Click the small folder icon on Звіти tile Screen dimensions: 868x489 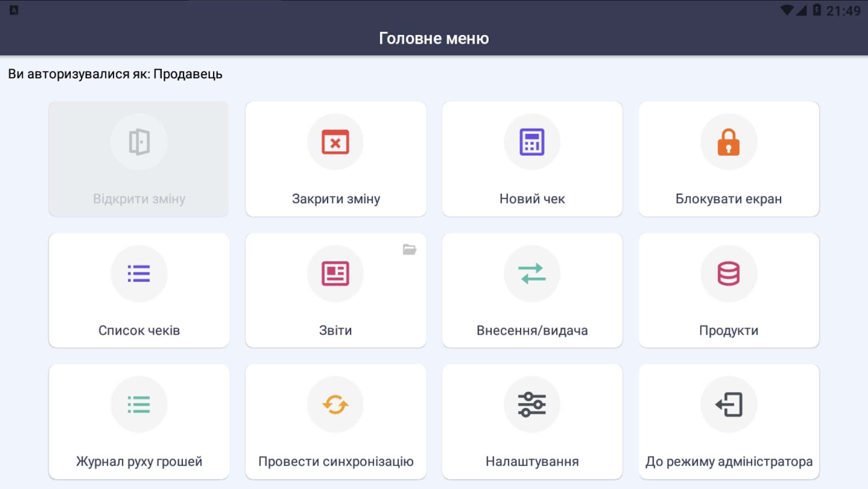point(410,250)
